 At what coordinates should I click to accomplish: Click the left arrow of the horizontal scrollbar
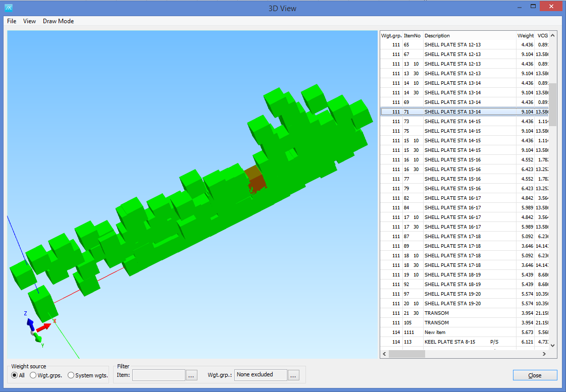pos(384,354)
